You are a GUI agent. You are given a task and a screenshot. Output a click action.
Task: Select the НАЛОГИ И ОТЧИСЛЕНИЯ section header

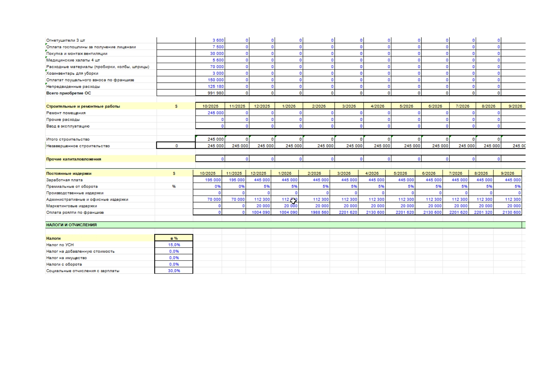[71, 225]
